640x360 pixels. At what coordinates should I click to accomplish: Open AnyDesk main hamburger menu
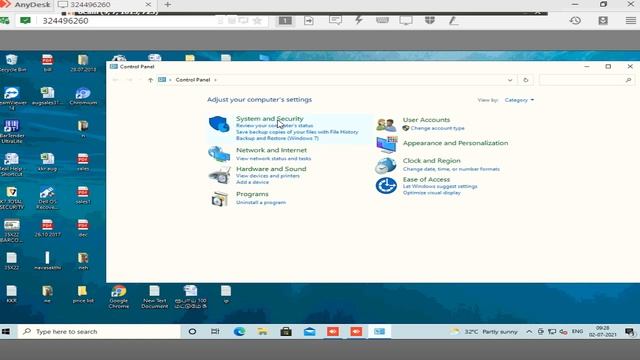[x=631, y=20]
